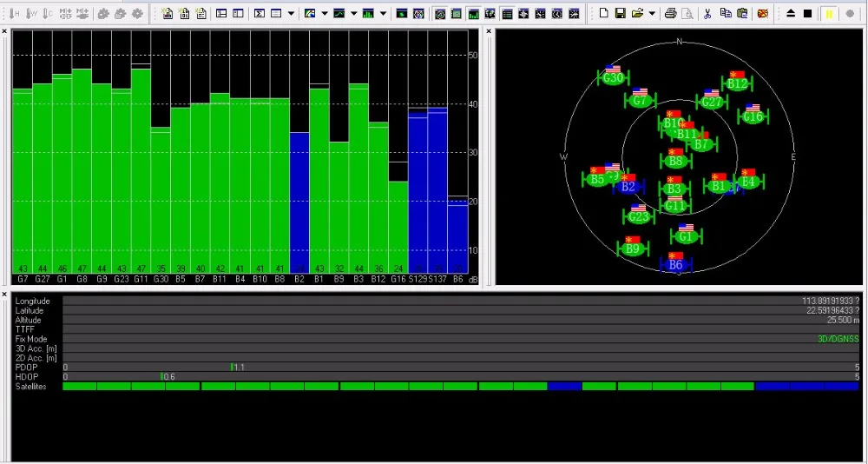
Task: Create a new file
Action: coord(604,13)
